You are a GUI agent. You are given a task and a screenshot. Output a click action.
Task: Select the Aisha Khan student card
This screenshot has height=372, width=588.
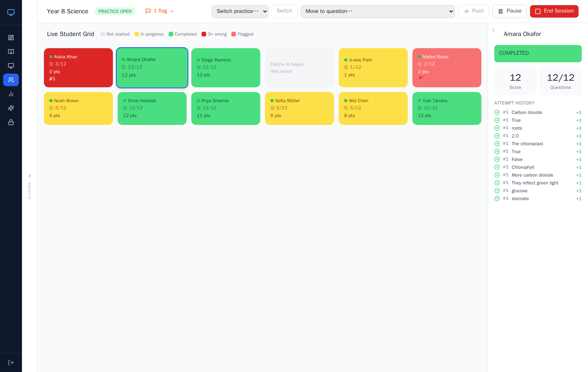point(78,68)
